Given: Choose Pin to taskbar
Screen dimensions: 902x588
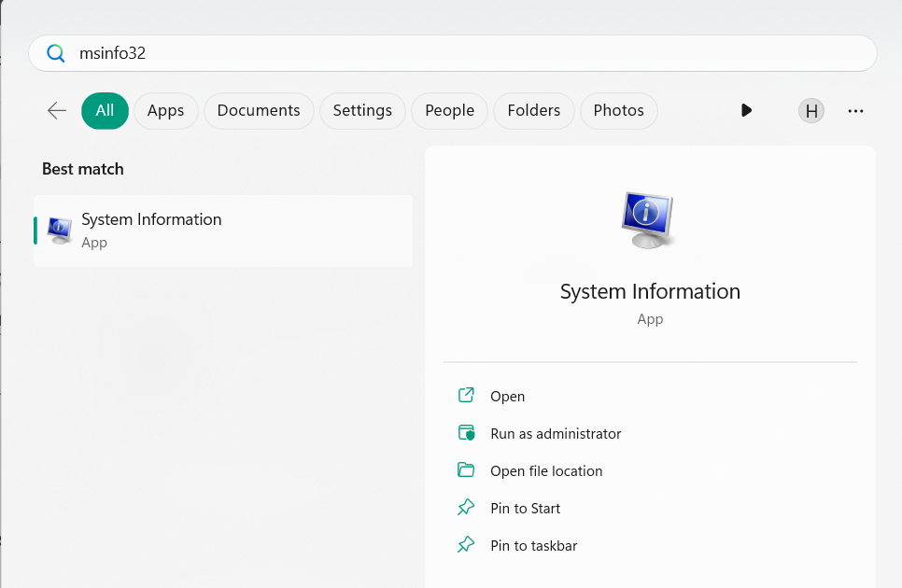Looking at the screenshot, I should pos(533,545).
